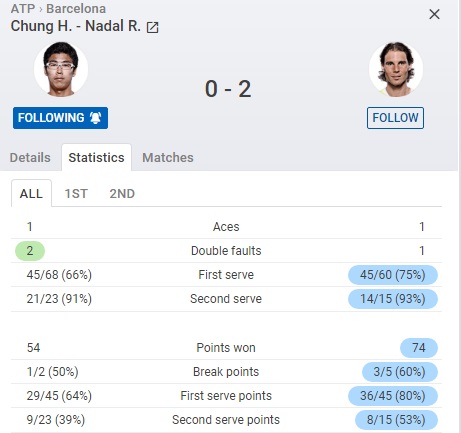
Task: Show ALL sets statistics
Action: click(31, 193)
